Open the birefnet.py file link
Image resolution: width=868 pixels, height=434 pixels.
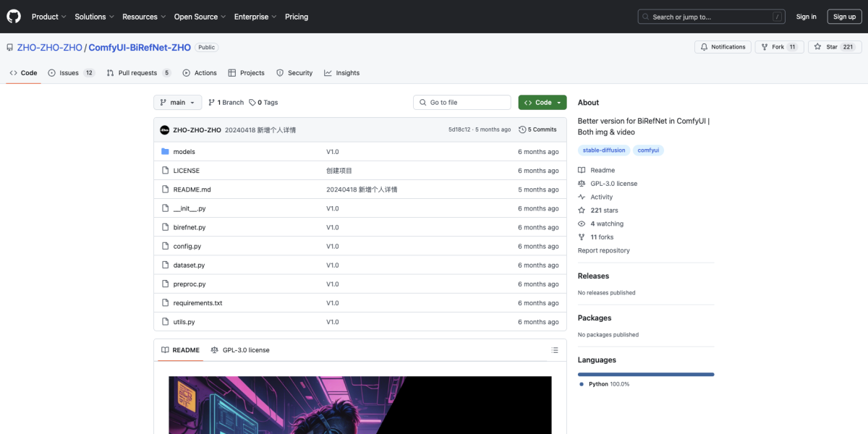tap(190, 227)
